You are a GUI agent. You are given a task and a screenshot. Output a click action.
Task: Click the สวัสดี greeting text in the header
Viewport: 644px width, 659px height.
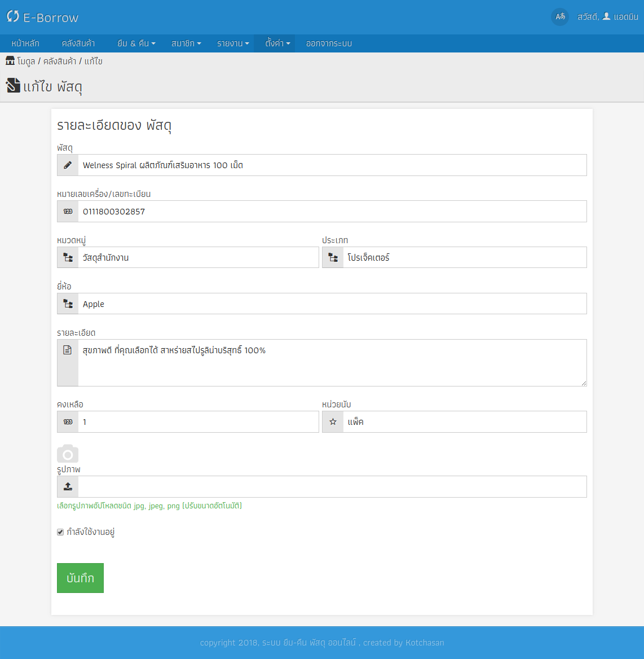(588, 17)
